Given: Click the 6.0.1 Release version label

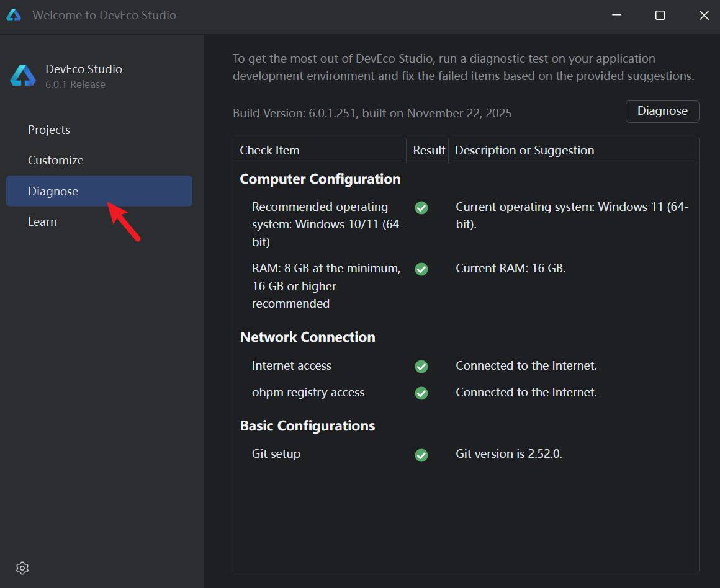Looking at the screenshot, I should point(75,85).
